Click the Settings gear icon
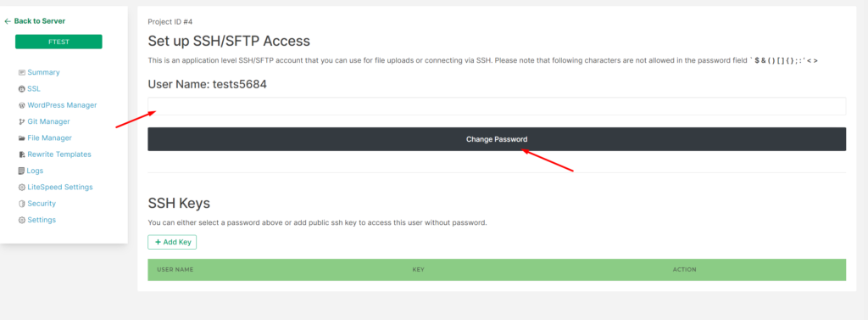 click(21, 220)
